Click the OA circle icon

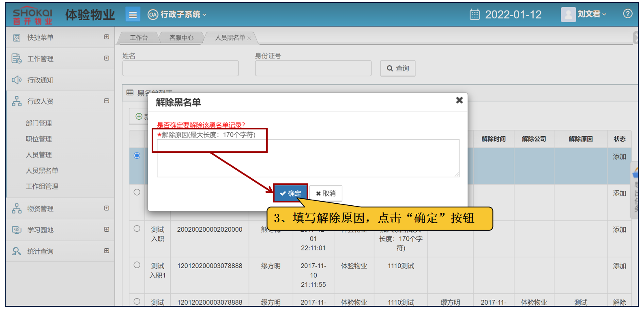click(x=152, y=15)
